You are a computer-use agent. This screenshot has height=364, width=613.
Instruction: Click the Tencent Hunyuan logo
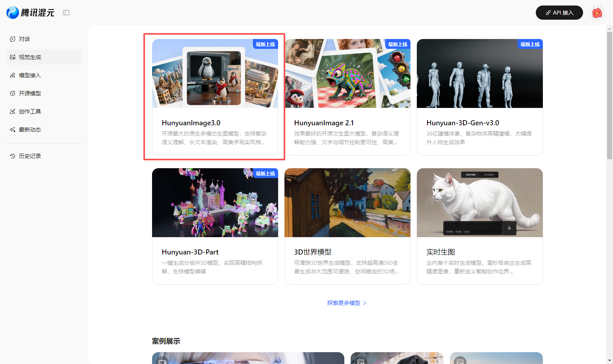coord(30,13)
